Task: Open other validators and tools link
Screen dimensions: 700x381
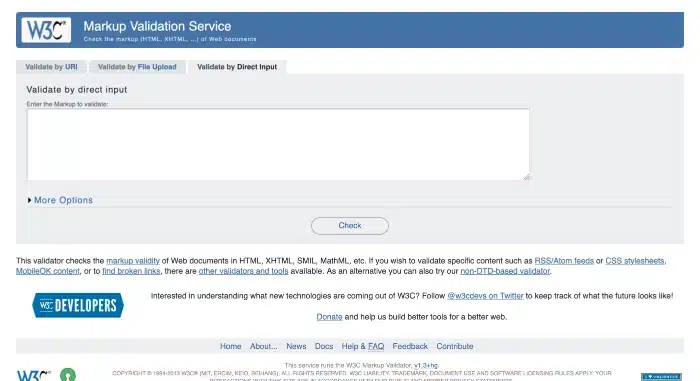Action: coord(243,271)
